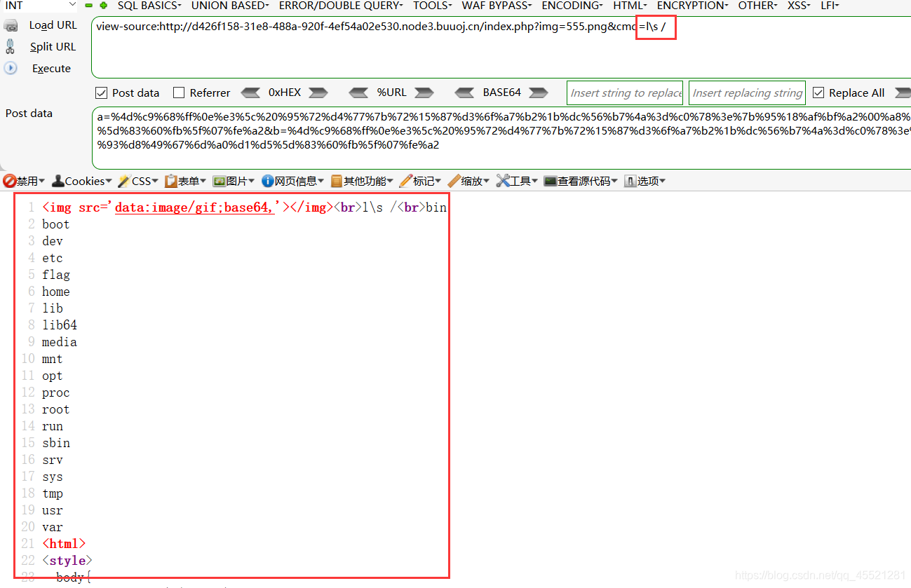The image size is (911, 588).
Task: Click the 0xHEX encode label
Action: (x=285, y=93)
